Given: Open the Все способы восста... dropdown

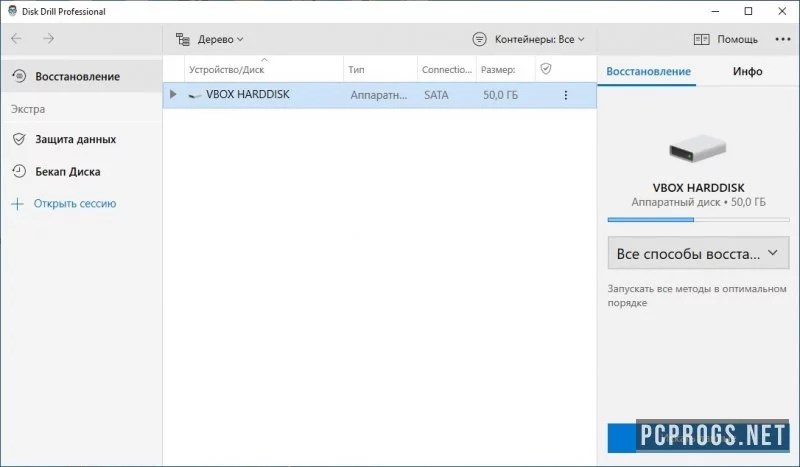Looking at the screenshot, I should click(698, 253).
